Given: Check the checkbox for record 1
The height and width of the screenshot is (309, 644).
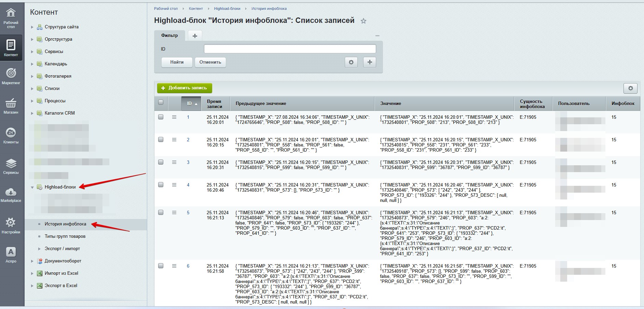Looking at the screenshot, I should [161, 117].
